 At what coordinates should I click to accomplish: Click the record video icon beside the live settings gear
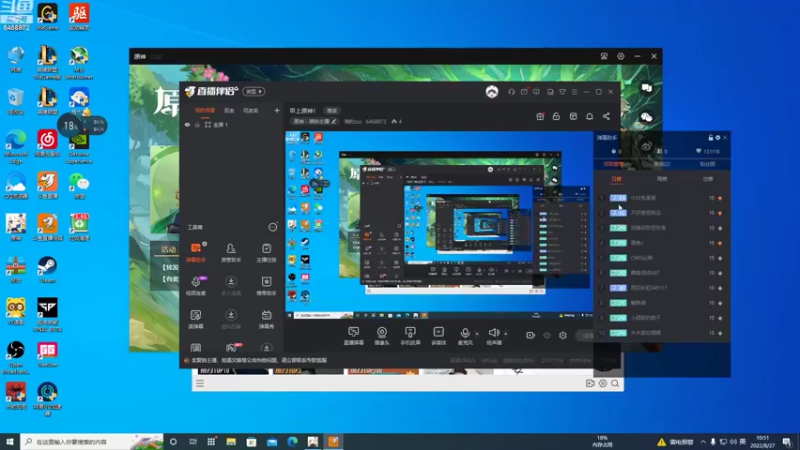[x=531, y=335]
